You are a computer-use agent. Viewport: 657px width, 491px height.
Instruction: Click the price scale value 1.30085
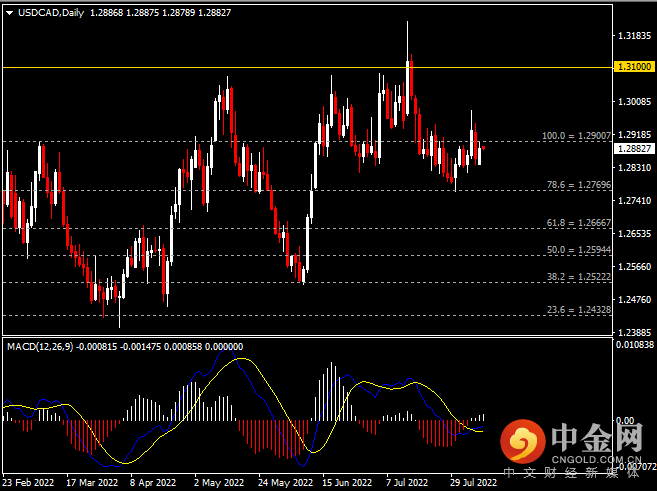pos(635,102)
